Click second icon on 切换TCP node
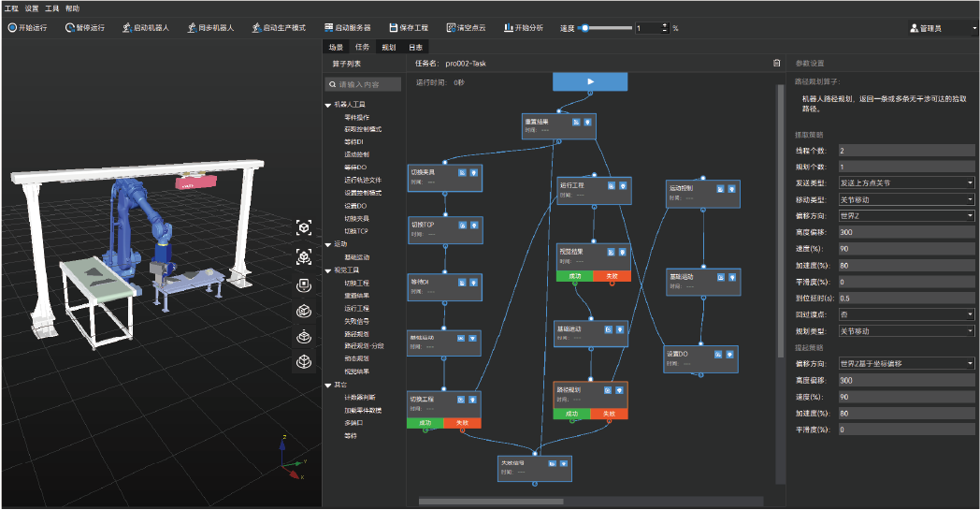Image resolution: width=980 pixels, height=510 pixels. tap(474, 225)
